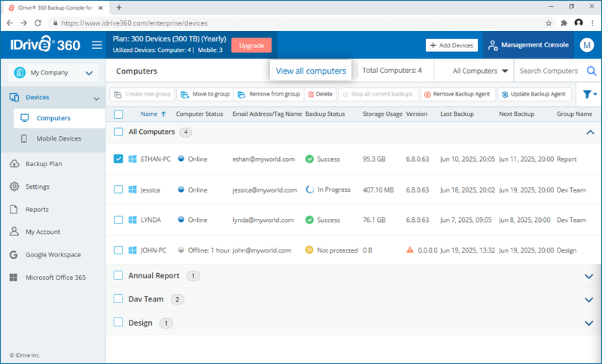602x364 pixels.
Task: Open My Account in the sidebar
Action: (x=43, y=232)
